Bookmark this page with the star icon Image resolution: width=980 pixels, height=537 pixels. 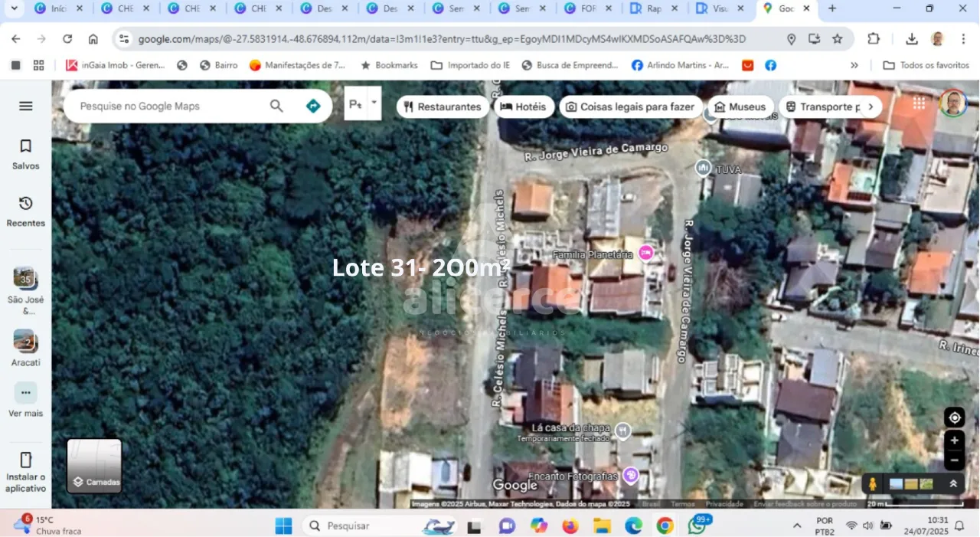(838, 39)
